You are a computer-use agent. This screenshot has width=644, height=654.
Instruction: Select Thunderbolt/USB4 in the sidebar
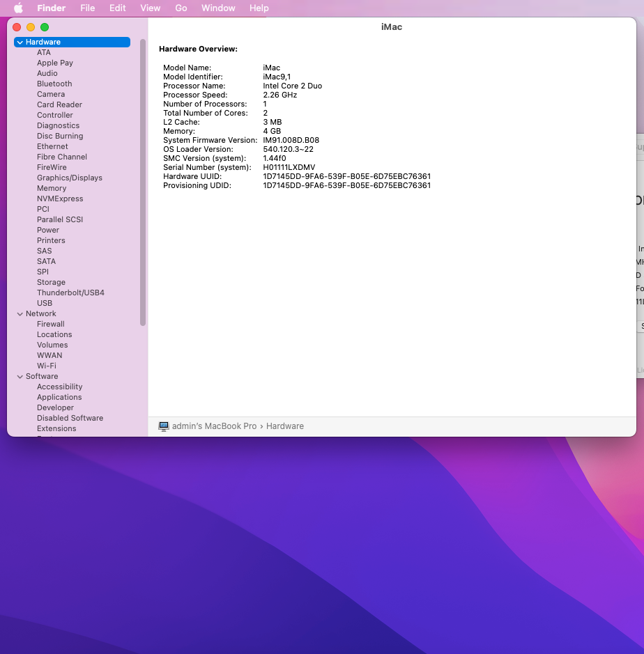coord(70,293)
